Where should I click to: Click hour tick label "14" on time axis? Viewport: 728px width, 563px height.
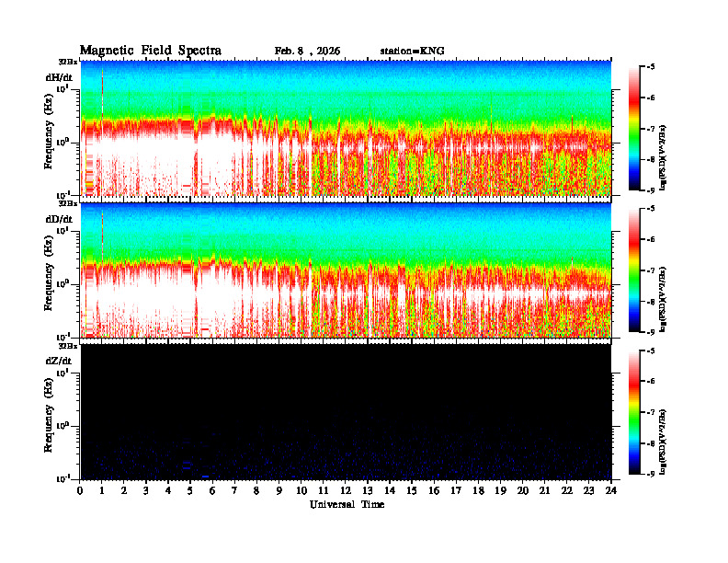tap(390, 491)
